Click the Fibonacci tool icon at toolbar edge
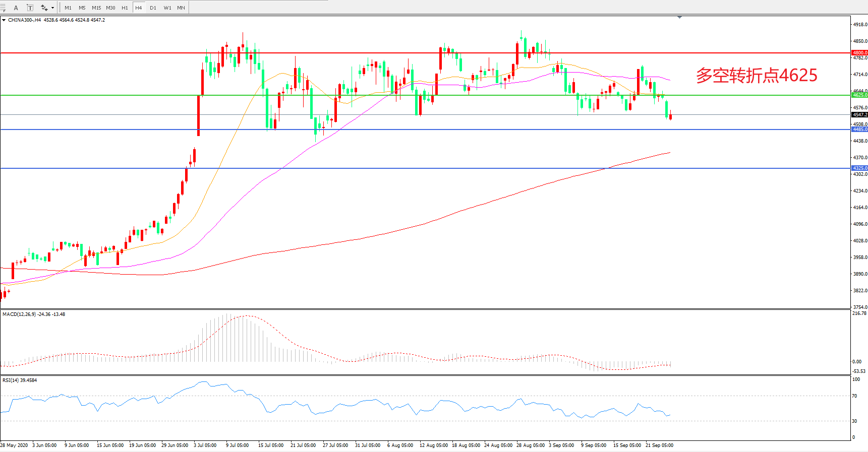This screenshot has height=452, width=868. [x=3, y=8]
